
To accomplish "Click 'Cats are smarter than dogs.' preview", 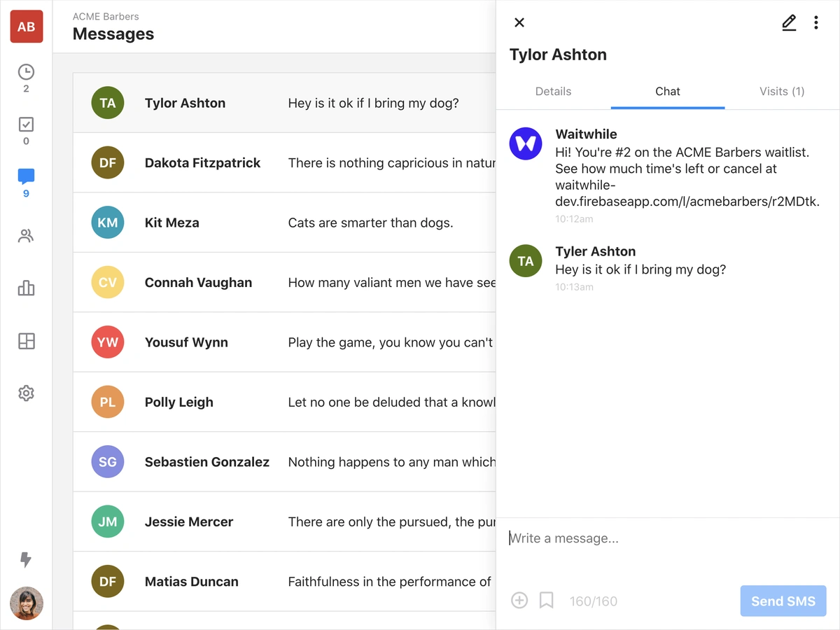I will tap(371, 223).
